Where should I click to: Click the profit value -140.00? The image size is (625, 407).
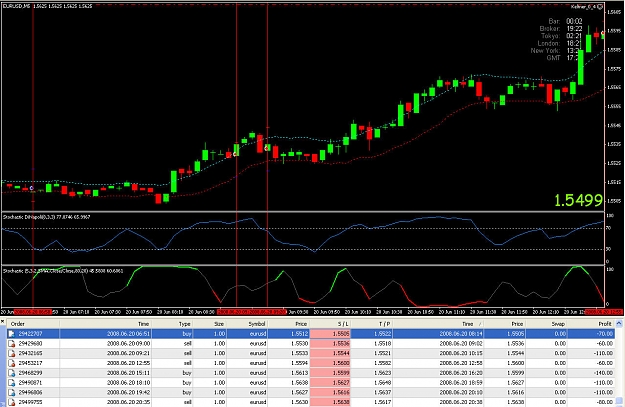point(603,373)
